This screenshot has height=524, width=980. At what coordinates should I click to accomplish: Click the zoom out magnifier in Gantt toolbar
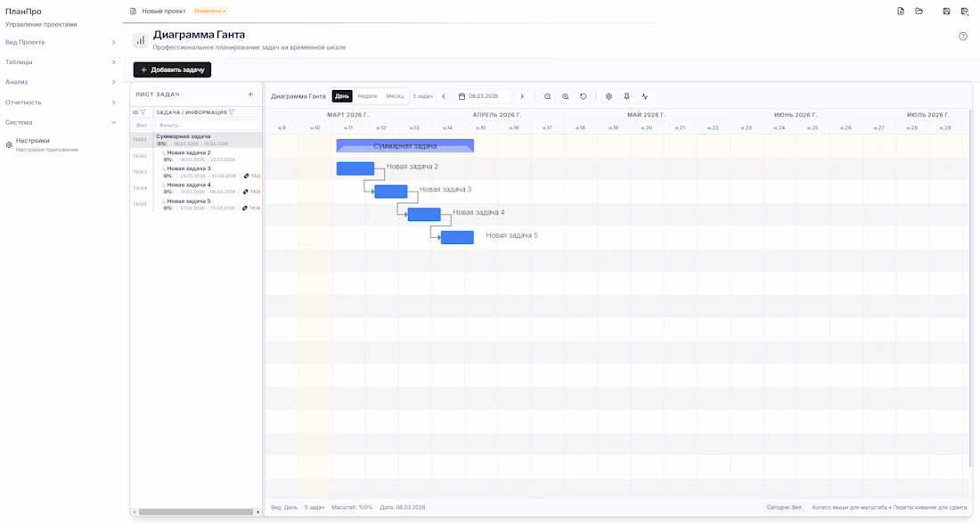(x=548, y=96)
